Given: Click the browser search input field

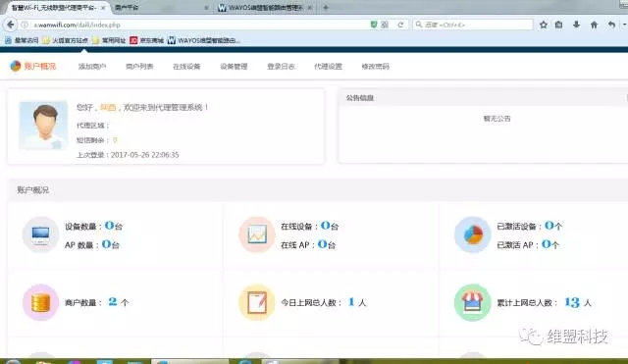Looking at the screenshot, I should point(473,25).
